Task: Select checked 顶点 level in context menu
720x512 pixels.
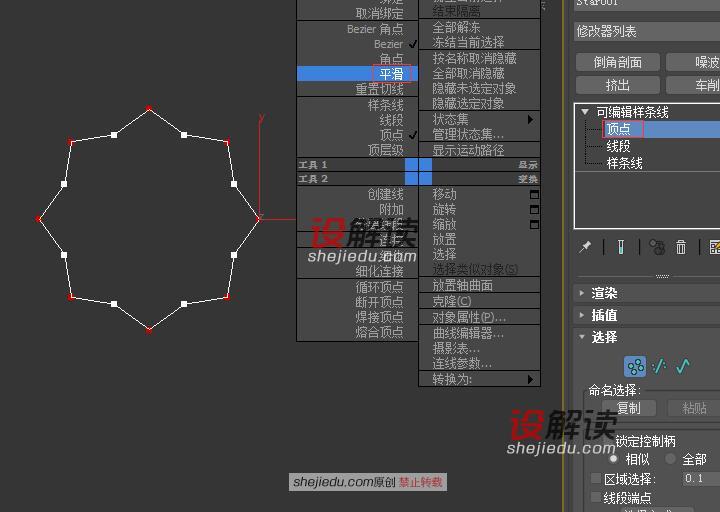Action: point(391,135)
